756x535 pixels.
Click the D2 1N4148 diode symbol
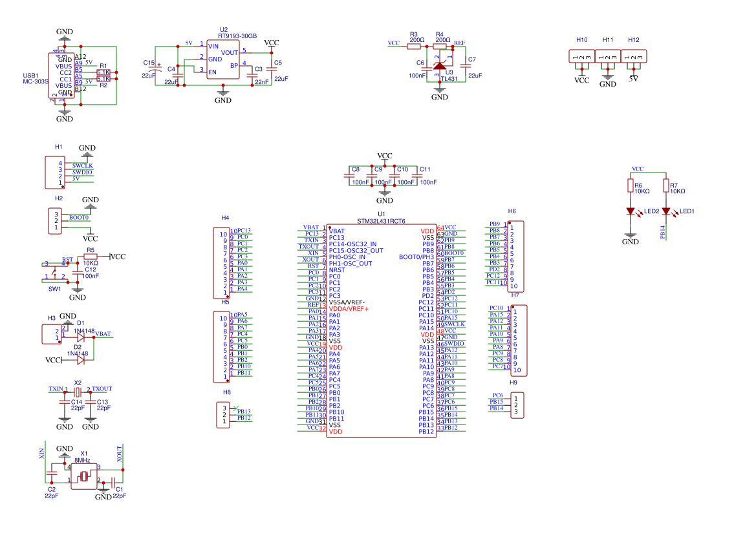click(x=80, y=360)
